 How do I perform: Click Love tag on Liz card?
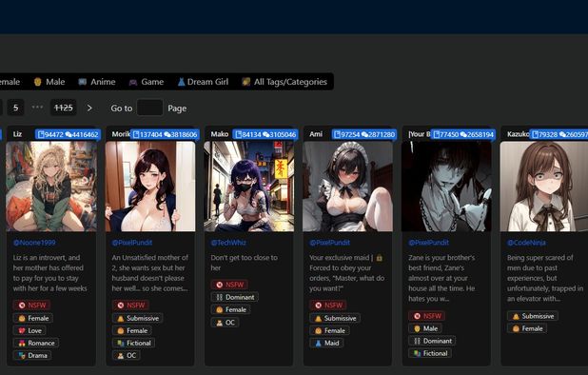click(x=29, y=331)
